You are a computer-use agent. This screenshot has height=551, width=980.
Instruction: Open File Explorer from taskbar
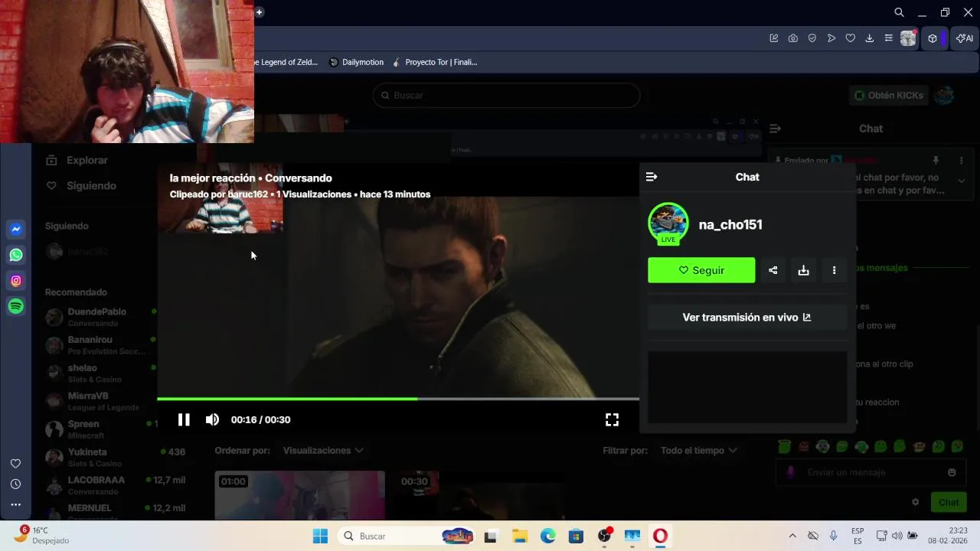519,536
